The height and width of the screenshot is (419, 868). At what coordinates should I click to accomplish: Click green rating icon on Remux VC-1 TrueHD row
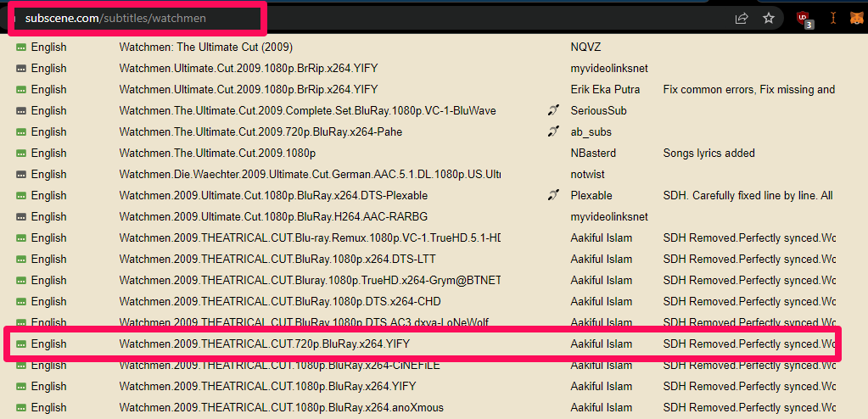(x=21, y=238)
